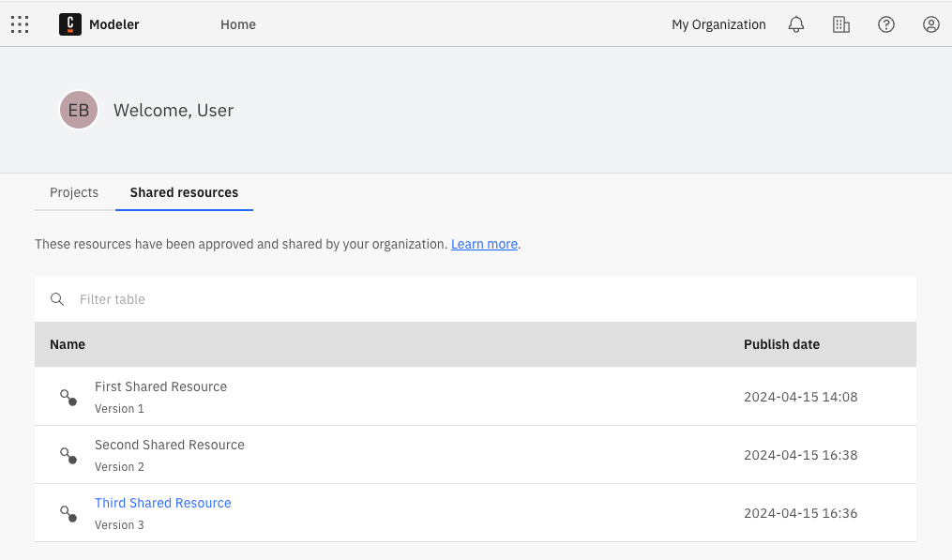Click the organization building icon
Viewport: 952px width, 560px height.
[x=840, y=24]
